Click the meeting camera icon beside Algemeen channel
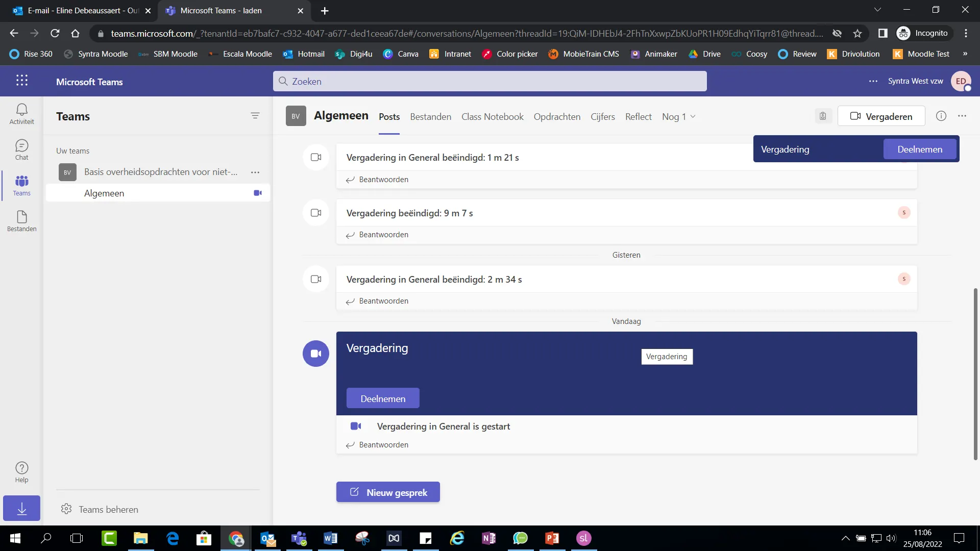Image resolution: width=980 pixels, height=551 pixels. pyautogui.click(x=258, y=193)
